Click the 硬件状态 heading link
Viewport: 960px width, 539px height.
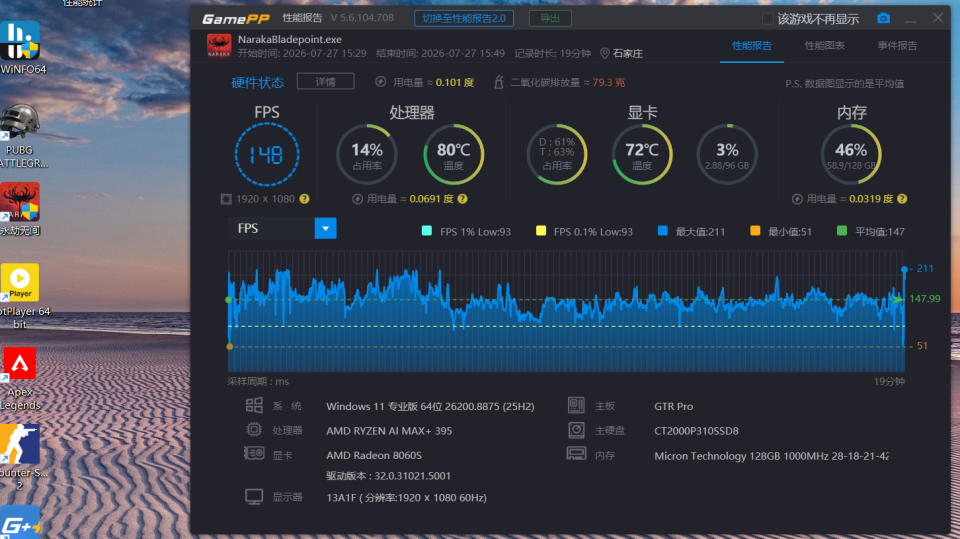click(x=258, y=82)
